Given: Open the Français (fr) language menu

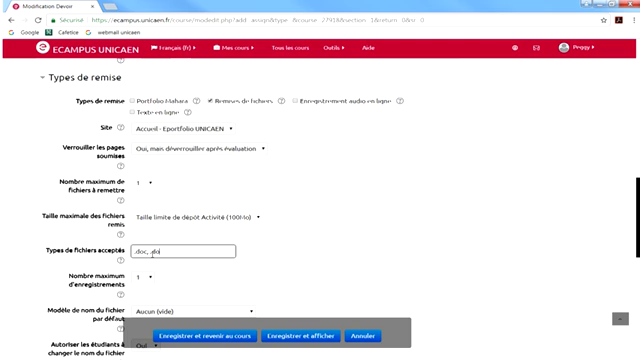Looking at the screenshot, I should 173,48.
